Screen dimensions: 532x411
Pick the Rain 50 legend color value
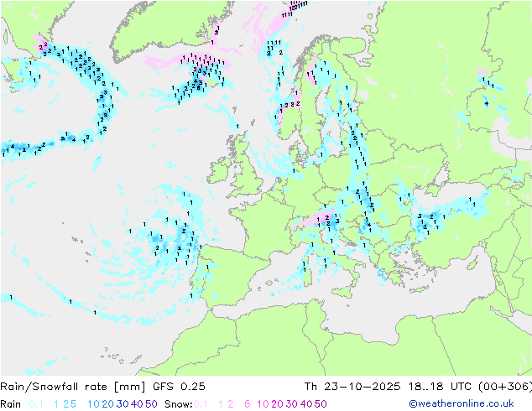151,404
